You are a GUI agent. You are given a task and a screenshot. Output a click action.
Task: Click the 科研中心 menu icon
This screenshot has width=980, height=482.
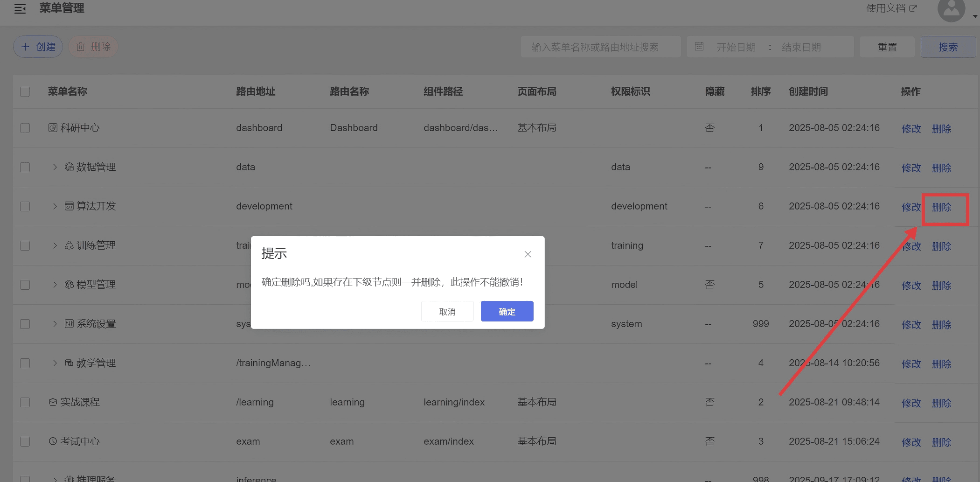[53, 128]
